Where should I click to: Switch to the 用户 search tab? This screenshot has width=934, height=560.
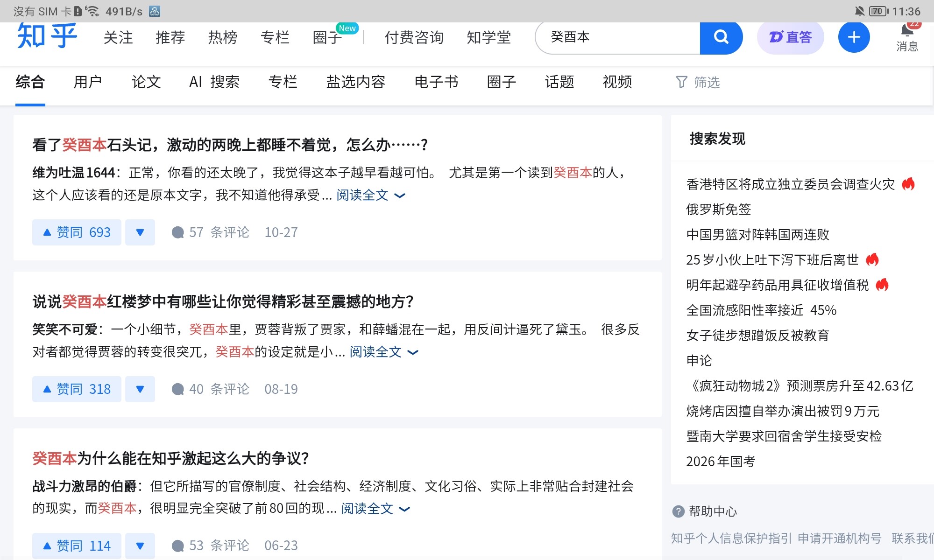(x=87, y=82)
